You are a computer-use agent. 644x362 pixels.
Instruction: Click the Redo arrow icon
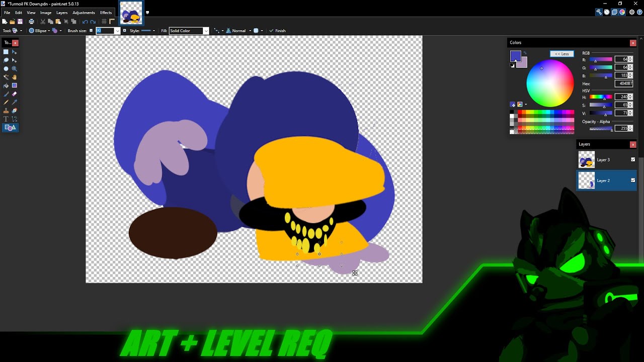pos(93,22)
